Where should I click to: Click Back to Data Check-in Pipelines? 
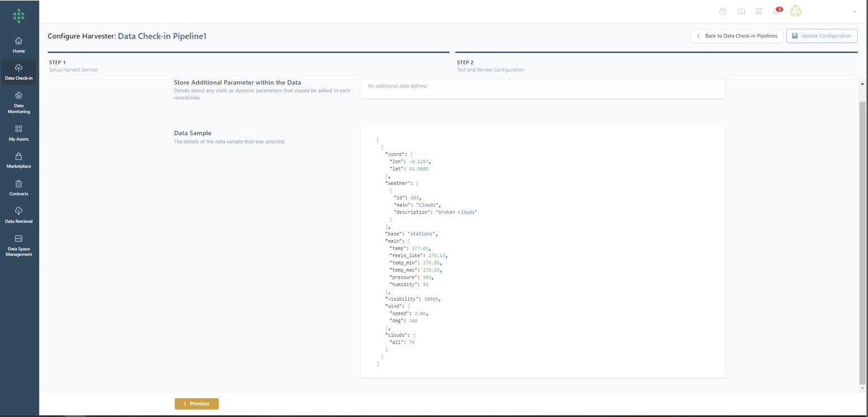pos(736,36)
